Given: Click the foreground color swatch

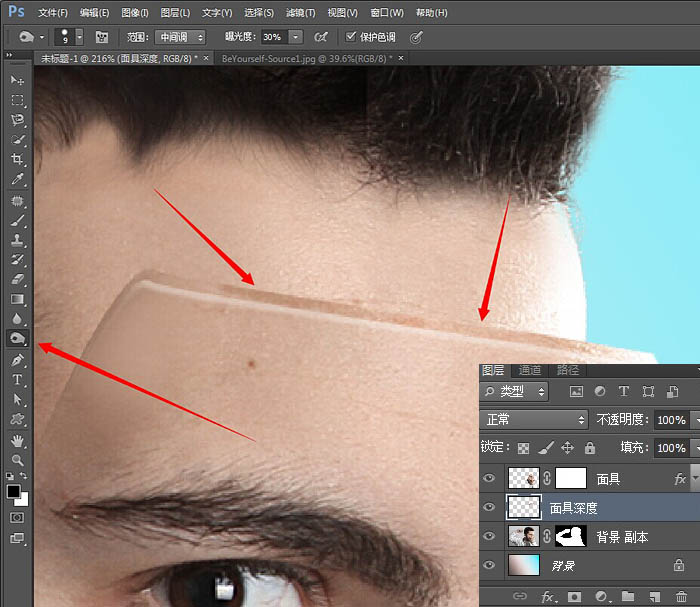Looking at the screenshot, I should [13, 491].
